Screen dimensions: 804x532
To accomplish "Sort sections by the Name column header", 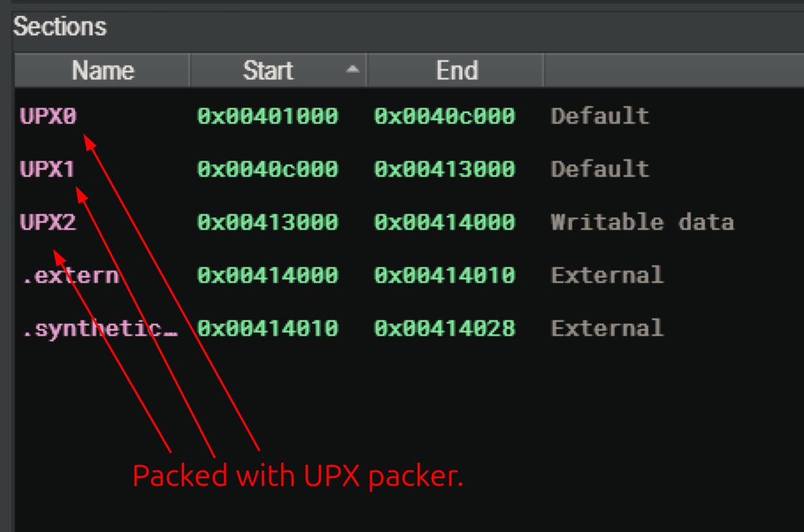I will click(103, 71).
